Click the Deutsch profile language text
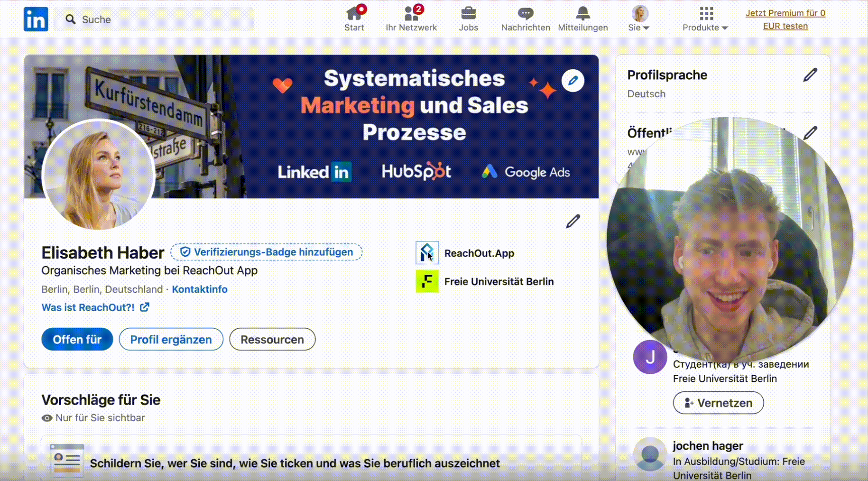The height and width of the screenshot is (481, 868). pos(646,94)
